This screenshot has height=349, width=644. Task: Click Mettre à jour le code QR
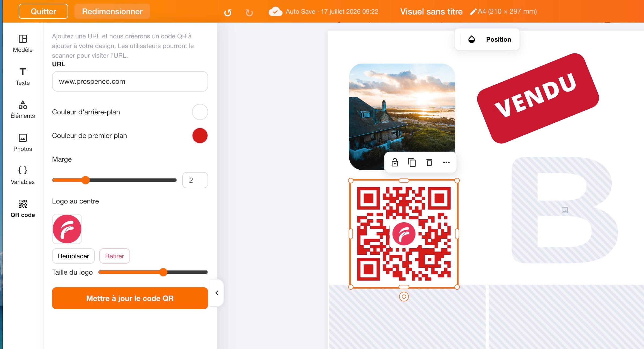130,298
